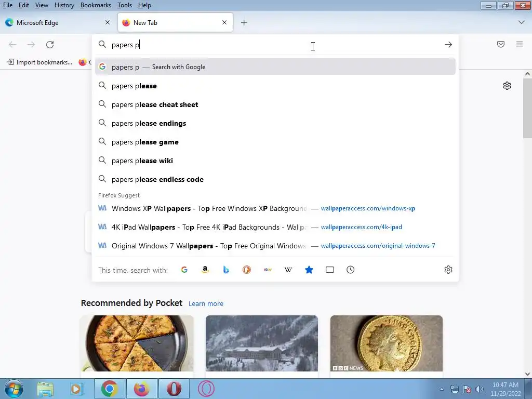This screenshot has height=399, width=532.
Task: Open the Help menu
Action: 144,5
